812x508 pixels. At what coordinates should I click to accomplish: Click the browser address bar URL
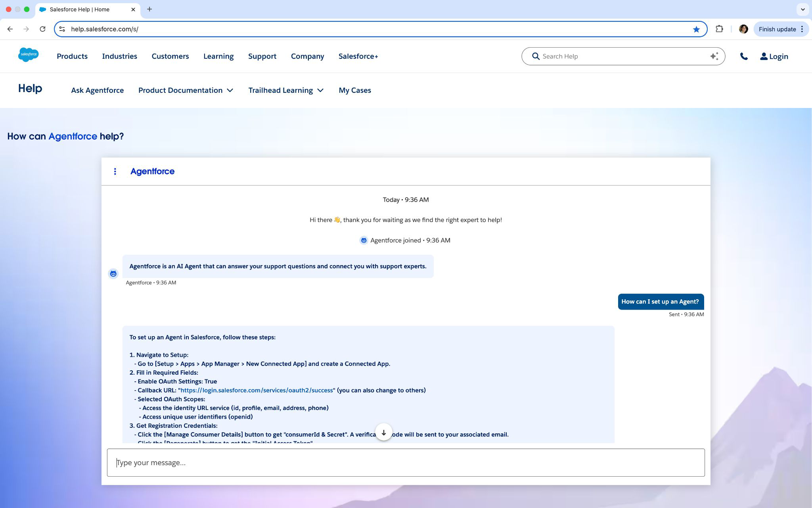[105, 29]
